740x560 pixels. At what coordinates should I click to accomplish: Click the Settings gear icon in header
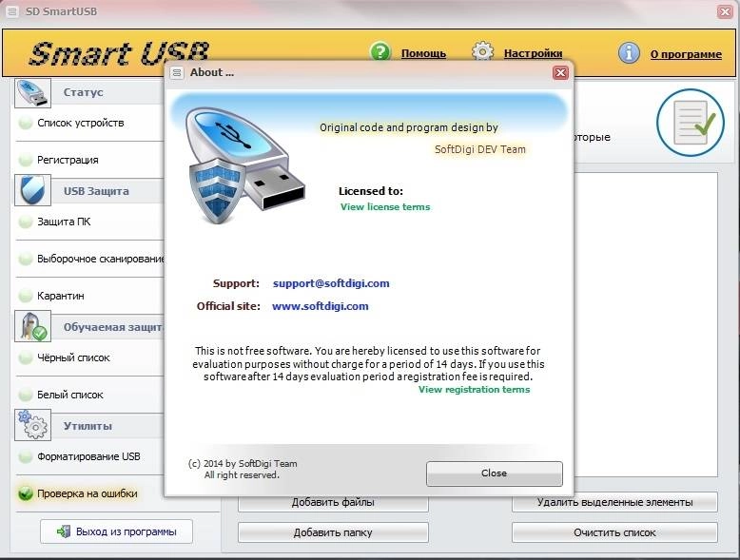tap(482, 51)
